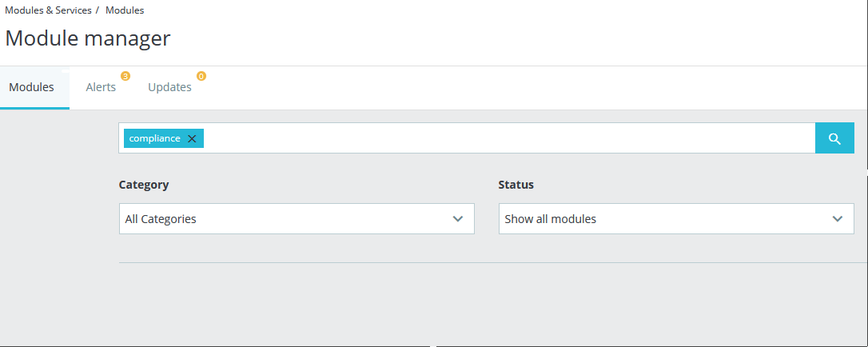Follow the Modules breadcrumb link
This screenshot has width=868, height=347.
pos(125,10)
